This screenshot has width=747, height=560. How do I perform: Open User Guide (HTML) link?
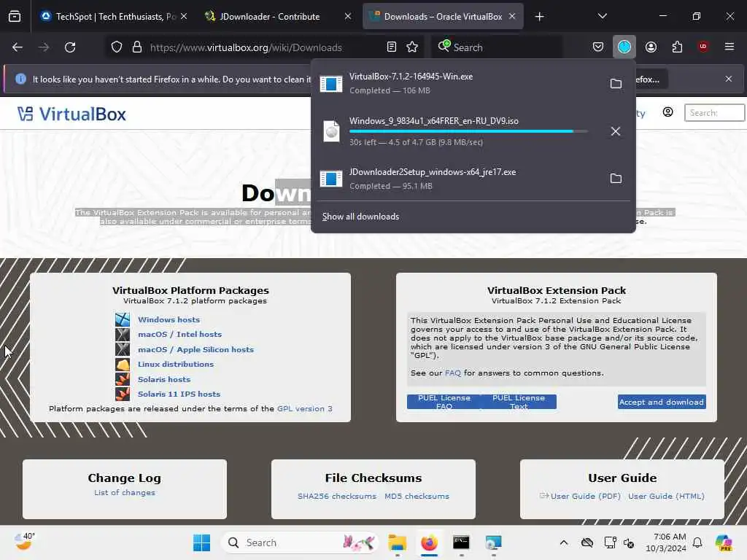click(666, 496)
